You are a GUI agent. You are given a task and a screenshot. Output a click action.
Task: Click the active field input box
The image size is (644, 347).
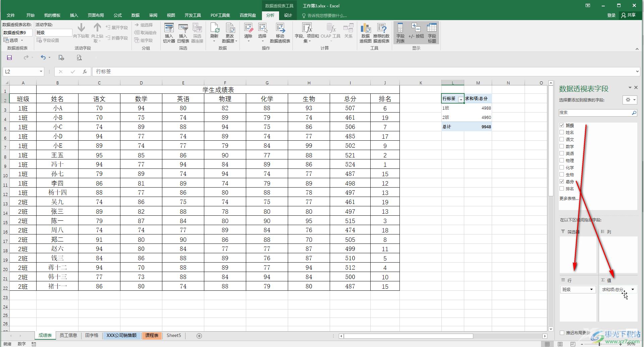click(x=54, y=32)
